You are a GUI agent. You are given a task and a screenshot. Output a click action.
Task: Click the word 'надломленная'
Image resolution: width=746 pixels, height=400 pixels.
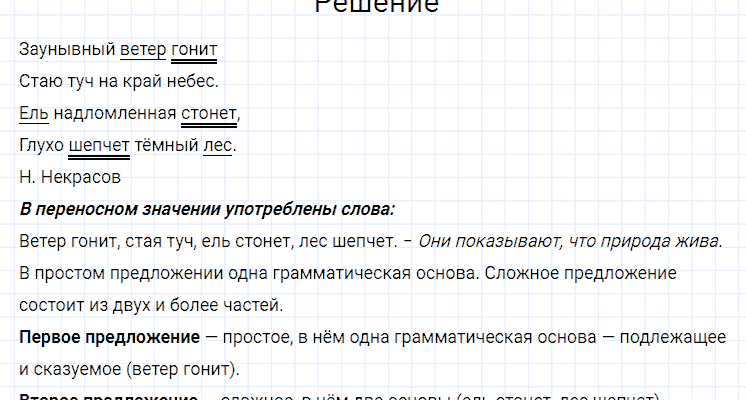(x=114, y=113)
